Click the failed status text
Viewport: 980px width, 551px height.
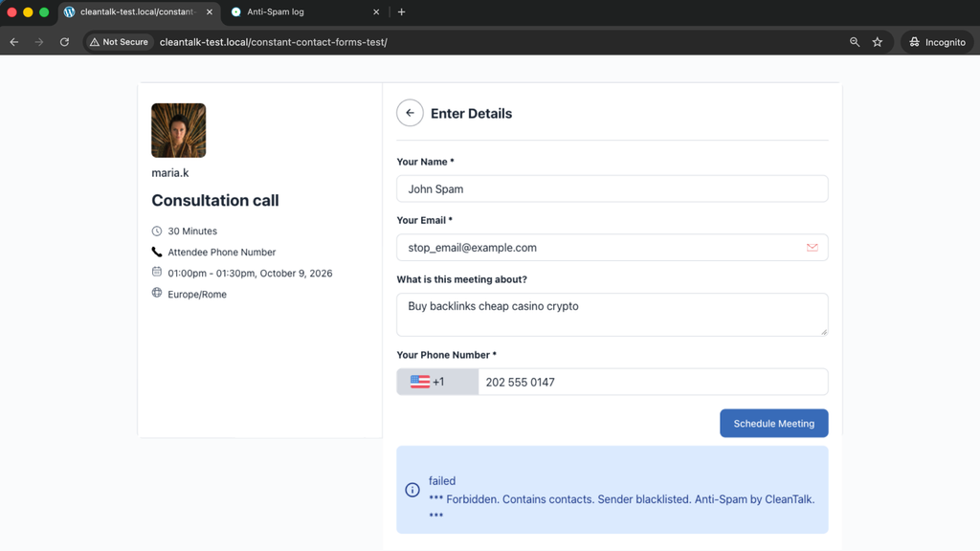click(x=442, y=481)
